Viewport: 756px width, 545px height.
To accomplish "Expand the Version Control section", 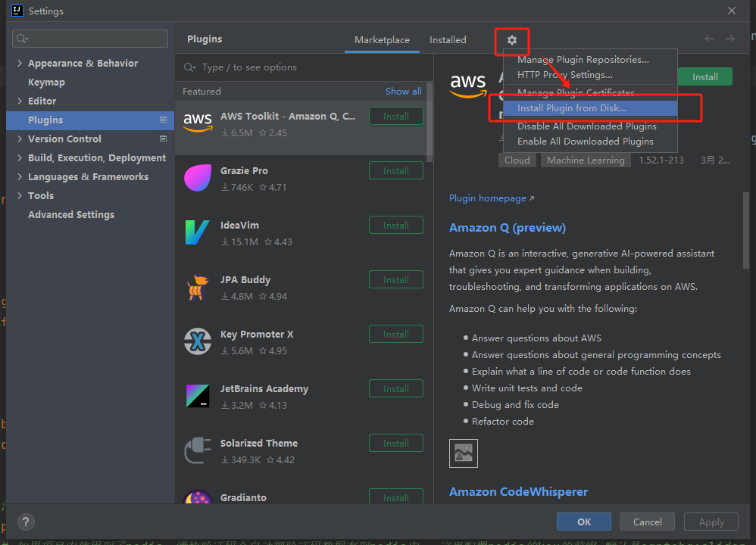I will [x=20, y=139].
